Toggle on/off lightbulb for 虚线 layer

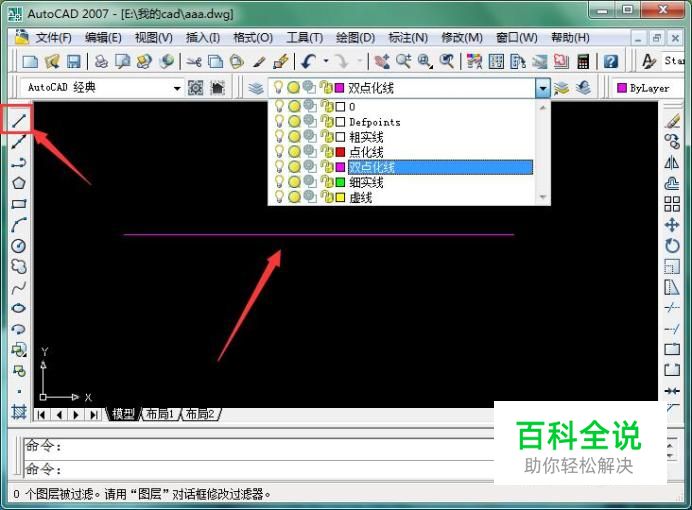(x=279, y=197)
